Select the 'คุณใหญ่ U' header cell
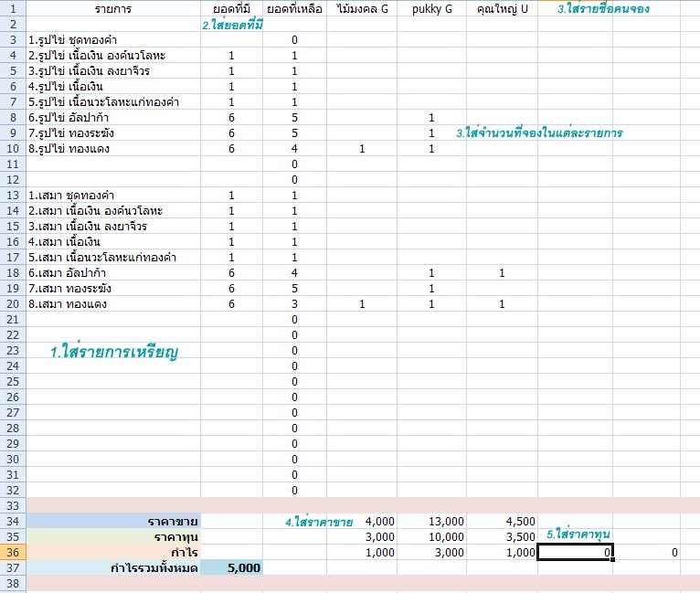Screen dimensions: 700x593 pos(502,9)
